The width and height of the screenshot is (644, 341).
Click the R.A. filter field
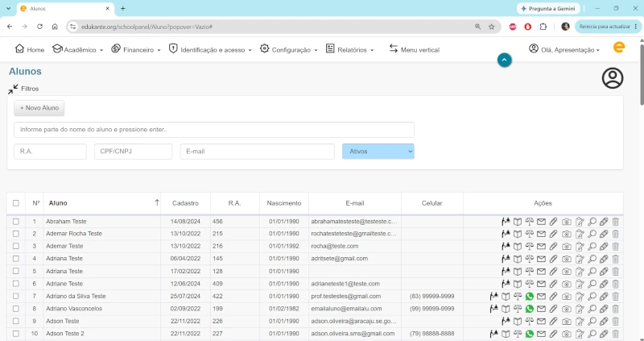pyautogui.click(x=50, y=152)
